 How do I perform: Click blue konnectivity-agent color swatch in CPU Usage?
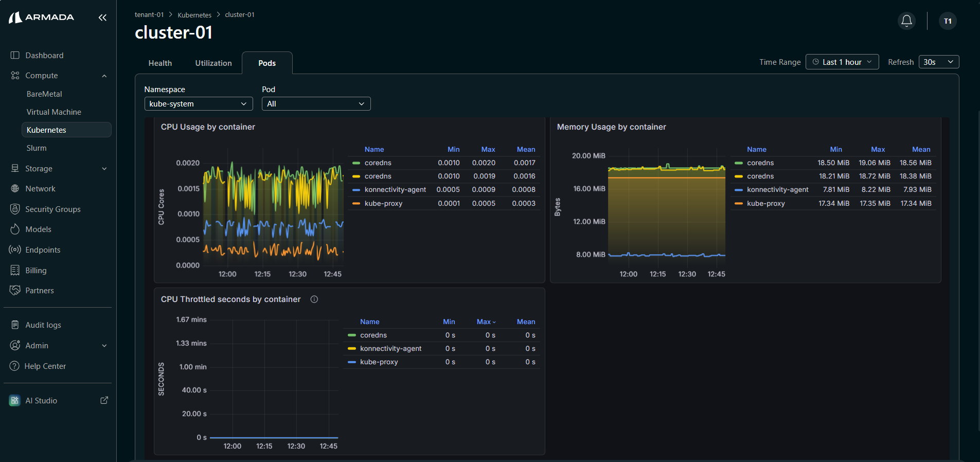pos(356,190)
